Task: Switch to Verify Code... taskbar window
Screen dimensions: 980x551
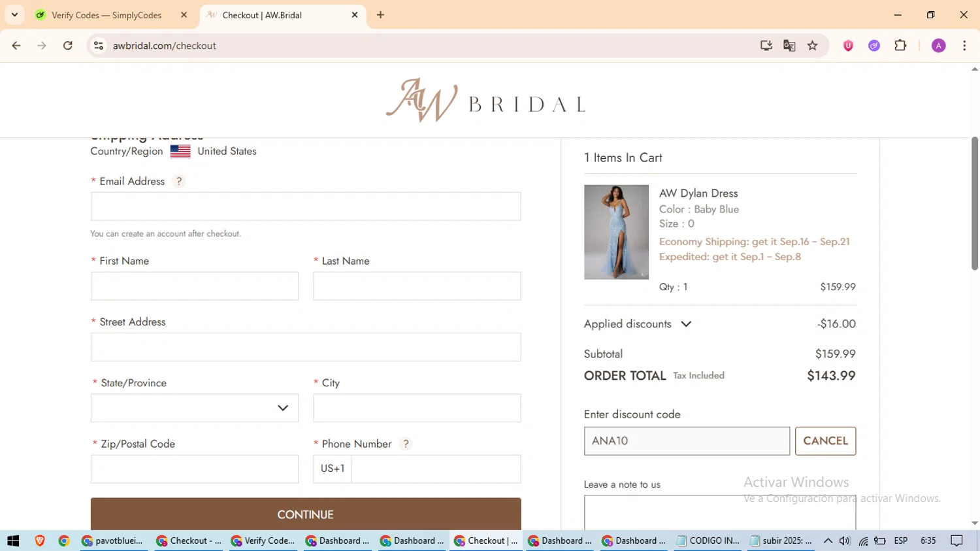Action: 263,541
